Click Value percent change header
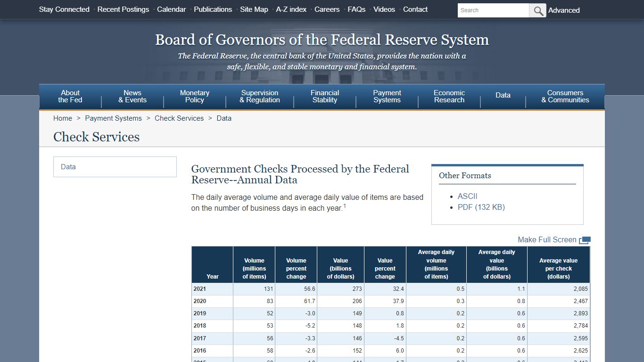Screen dimensions: 644x362 point(385,264)
